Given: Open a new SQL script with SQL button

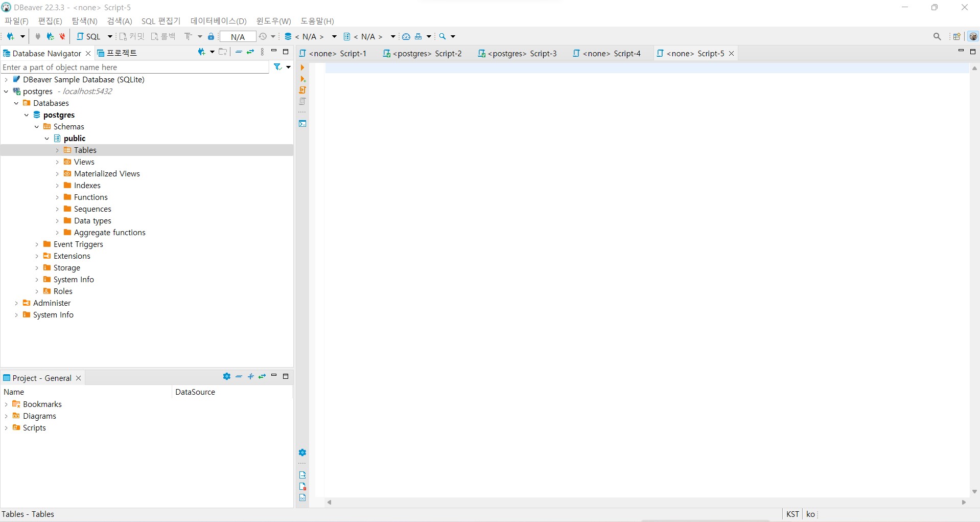Looking at the screenshot, I should click(x=89, y=36).
